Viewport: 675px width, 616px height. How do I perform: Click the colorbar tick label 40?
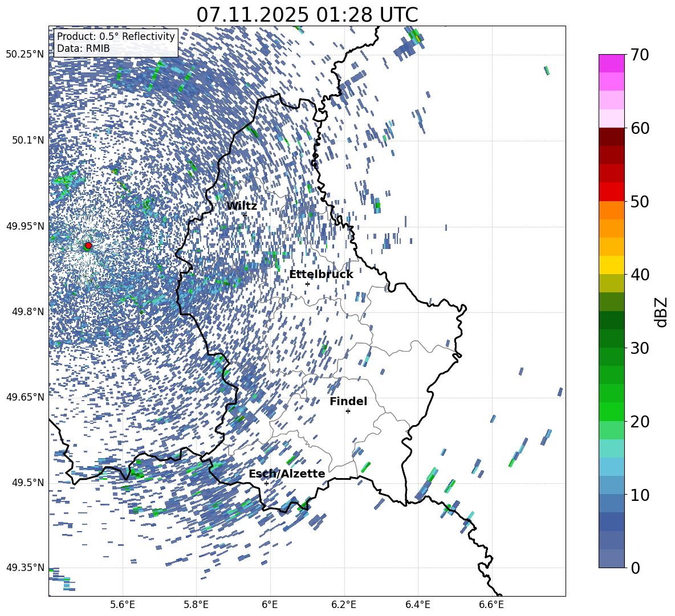640,275
